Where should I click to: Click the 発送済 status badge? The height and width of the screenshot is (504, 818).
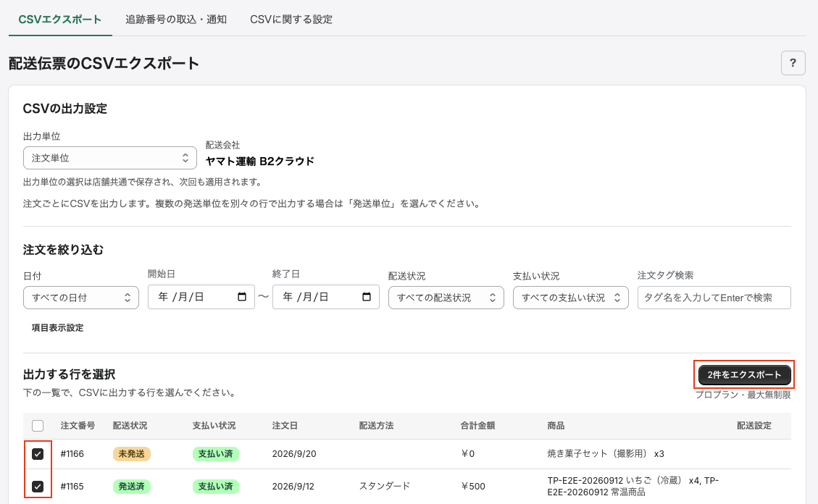[131, 487]
